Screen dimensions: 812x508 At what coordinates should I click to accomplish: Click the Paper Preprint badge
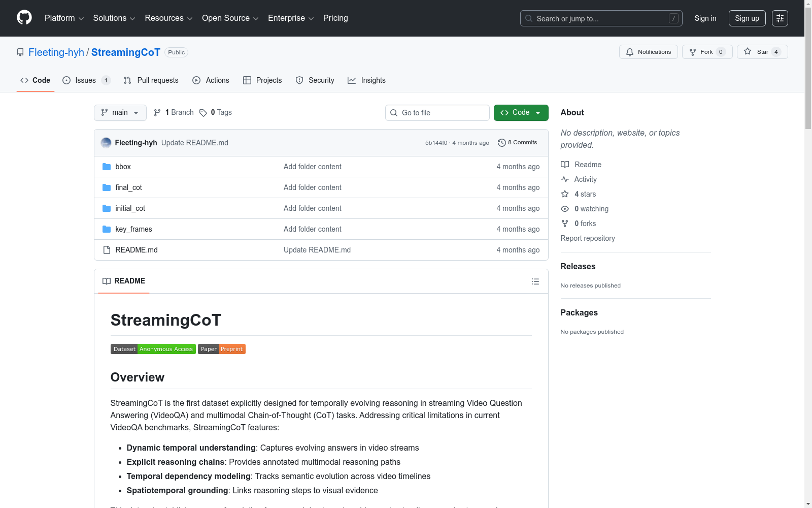222,349
